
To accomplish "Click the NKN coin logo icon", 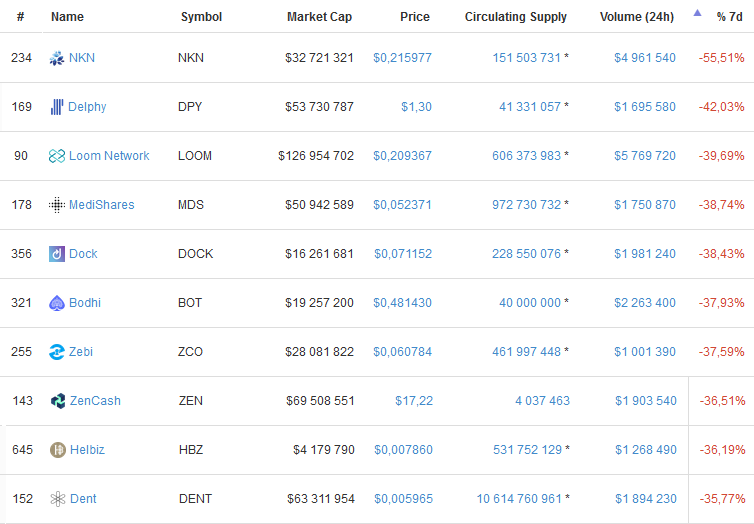I will click(57, 58).
